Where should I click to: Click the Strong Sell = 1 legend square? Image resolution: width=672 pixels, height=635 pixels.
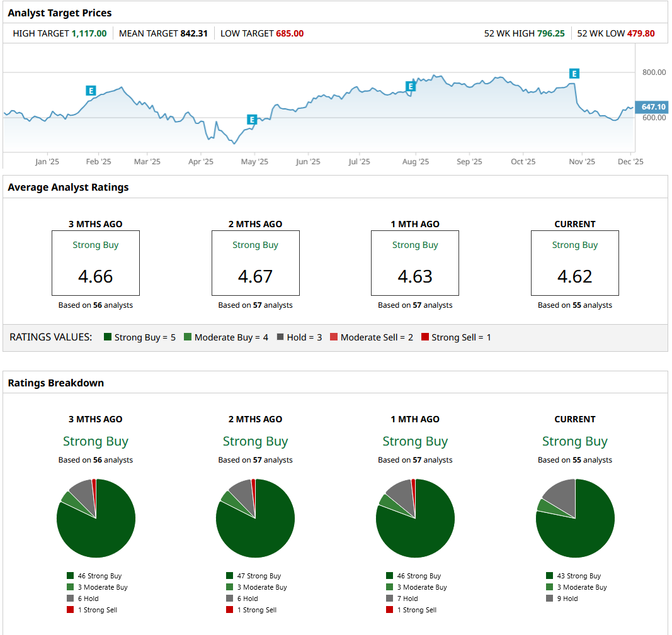tap(425, 337)
